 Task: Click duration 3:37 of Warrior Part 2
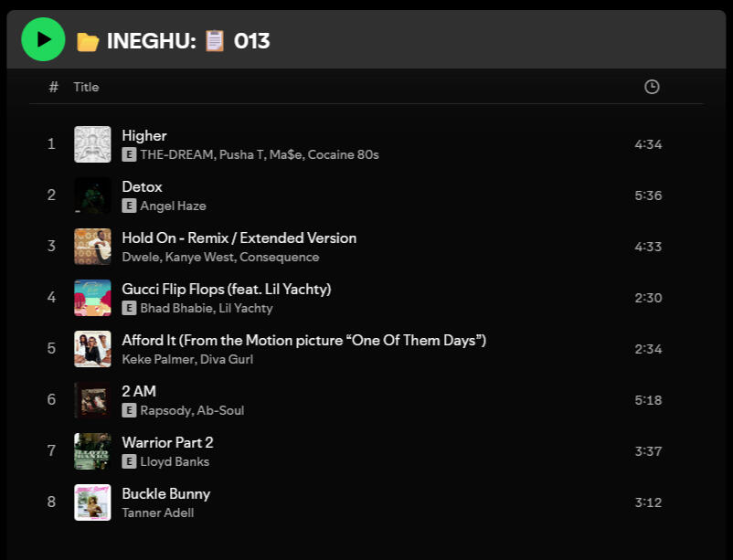coord(648,451)
